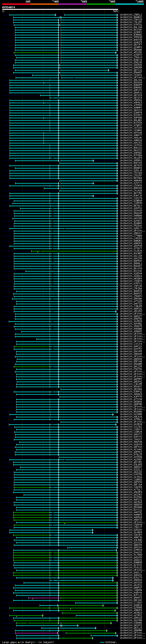Select hit UniRef100_Q5KGW0

tap(131, 299)
